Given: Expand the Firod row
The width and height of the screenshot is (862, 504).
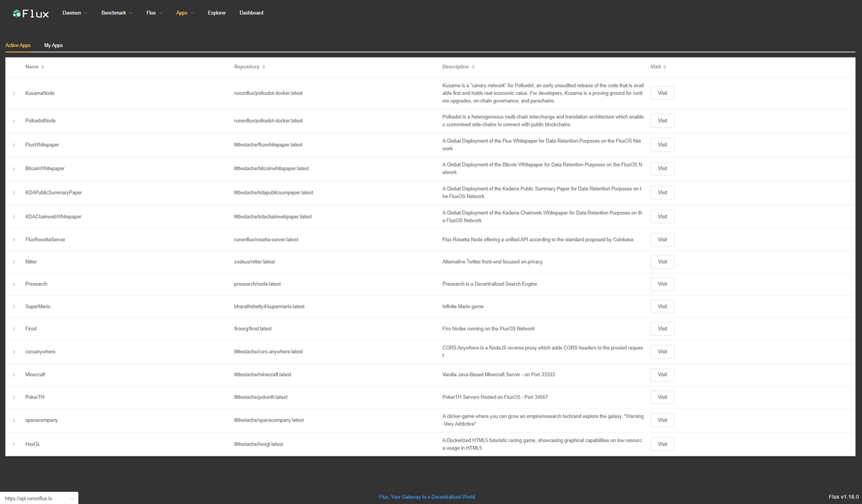Looking at the screenshot, I should click(x=14, y=329).
